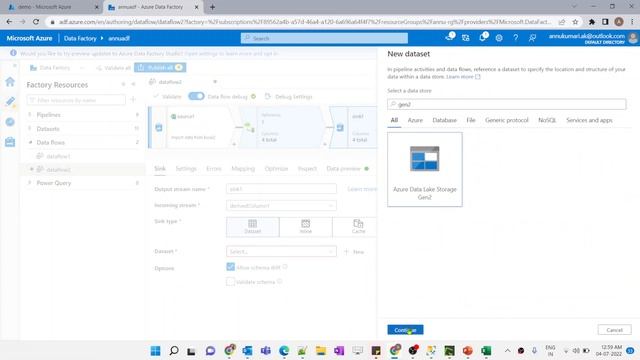Select the source1 node on the canvas
The width and height of the screenshot is (640, 360).
193,127
